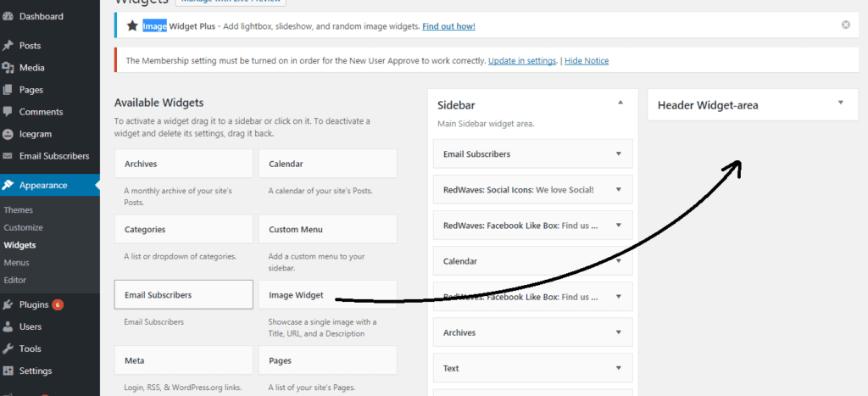868x396 pixels.
Task: Click the Pages icon in sidebar
Action: tap(8, 90)
